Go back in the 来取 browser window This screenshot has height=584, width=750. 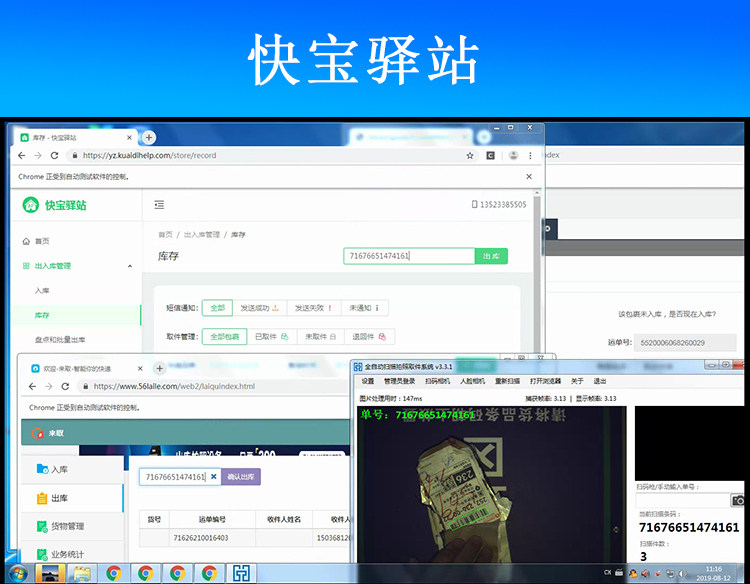(x=32, y=386)
